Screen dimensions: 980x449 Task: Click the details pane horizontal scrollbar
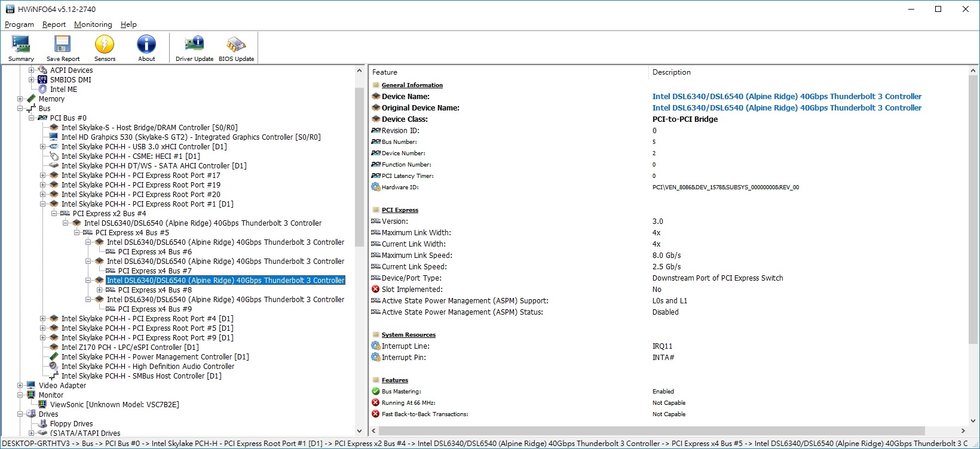pyautogui.click(x=651, y=430)
